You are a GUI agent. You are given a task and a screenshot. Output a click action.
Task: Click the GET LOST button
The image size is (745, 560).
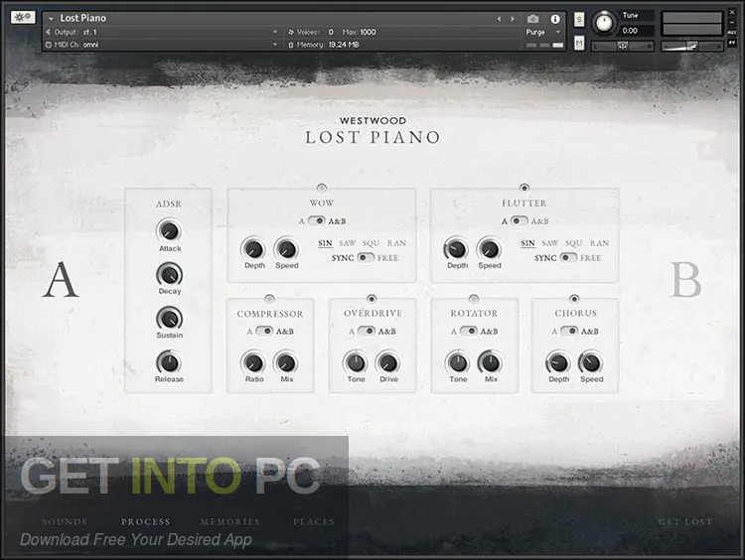click(685, 521)
